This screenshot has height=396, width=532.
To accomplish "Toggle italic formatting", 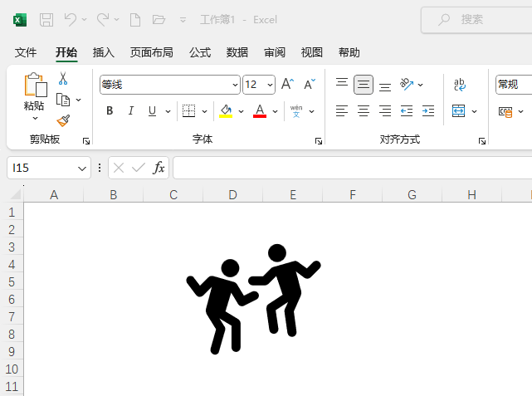I will [131, 111].
